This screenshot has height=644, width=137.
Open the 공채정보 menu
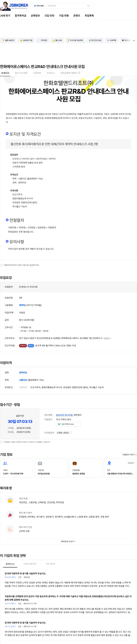(x=35, y=15)
